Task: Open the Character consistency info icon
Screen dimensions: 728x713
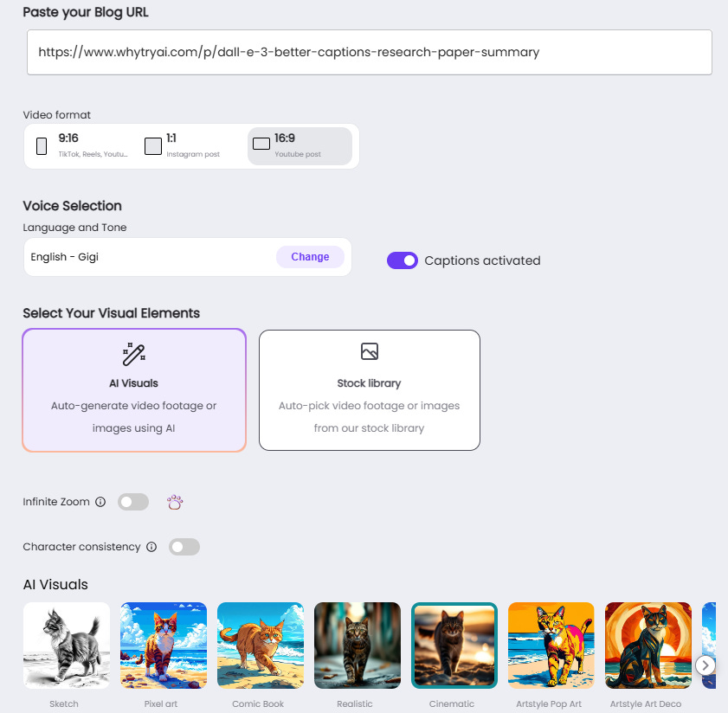Action: (151, 547)
